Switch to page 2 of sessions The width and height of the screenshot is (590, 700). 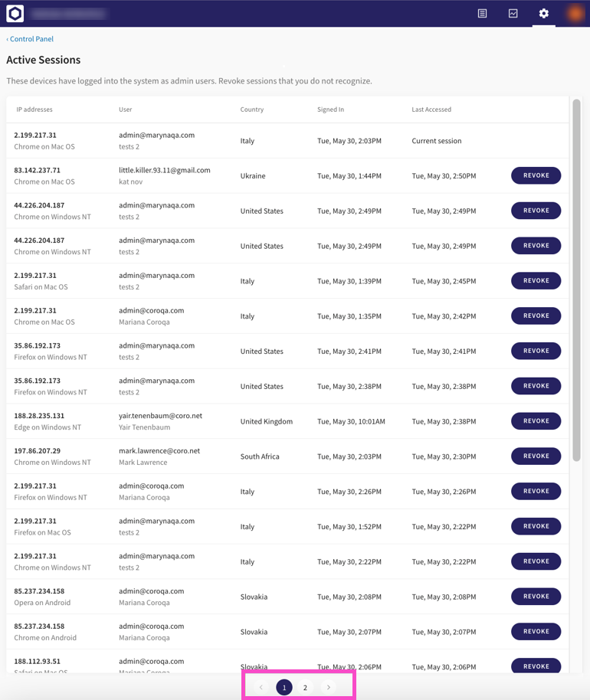305,687
